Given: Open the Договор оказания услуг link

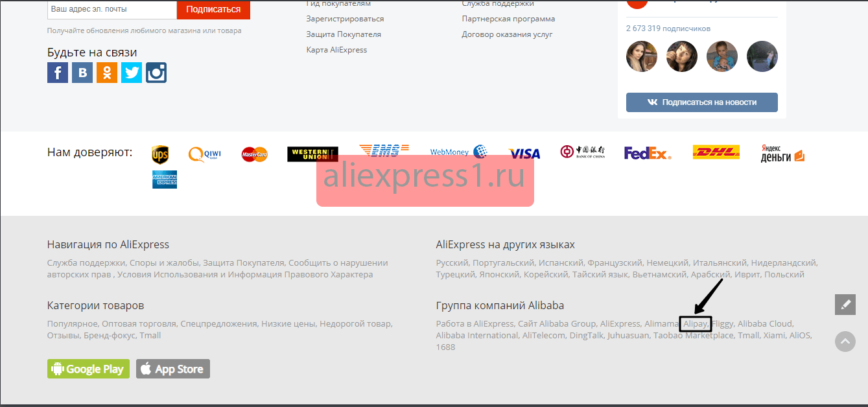Looking at the screenshot, I should click(507, 34).
